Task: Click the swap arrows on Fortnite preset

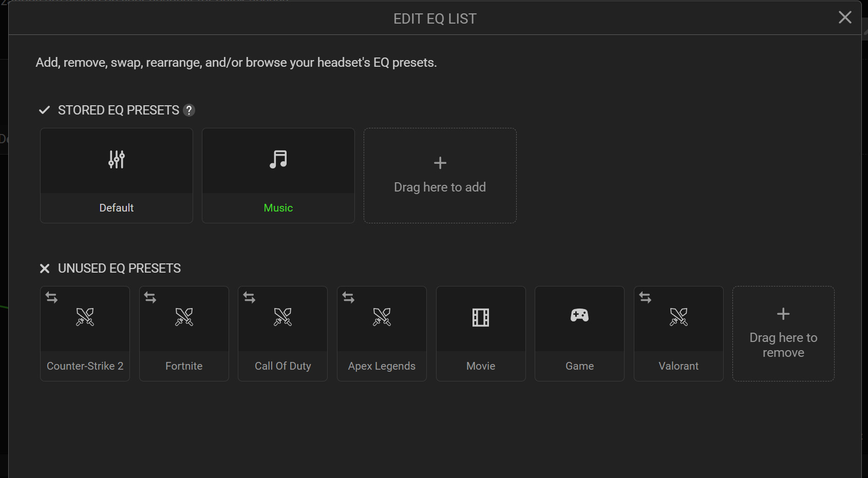Action: [x=150, y=297]
